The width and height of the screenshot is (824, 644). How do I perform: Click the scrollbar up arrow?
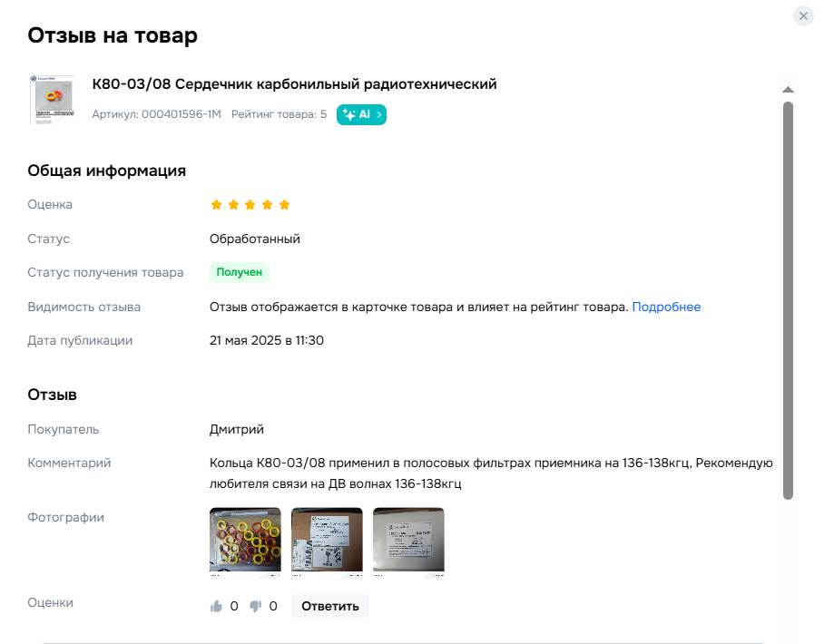(788, 89)
